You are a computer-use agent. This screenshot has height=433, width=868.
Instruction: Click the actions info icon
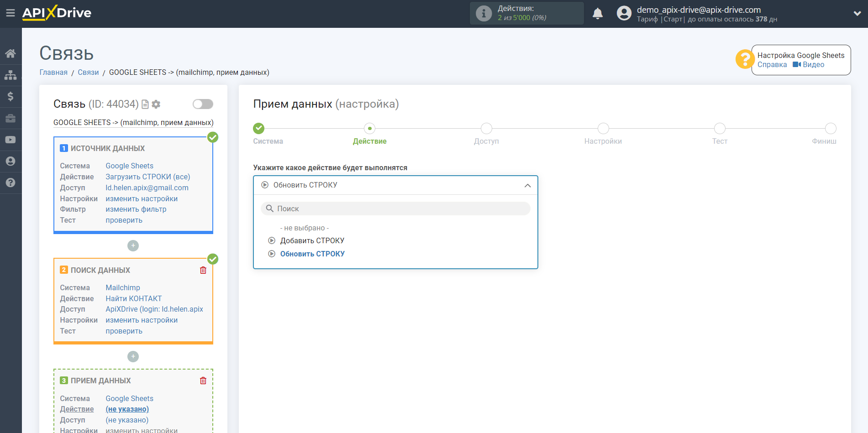point(484,13)
